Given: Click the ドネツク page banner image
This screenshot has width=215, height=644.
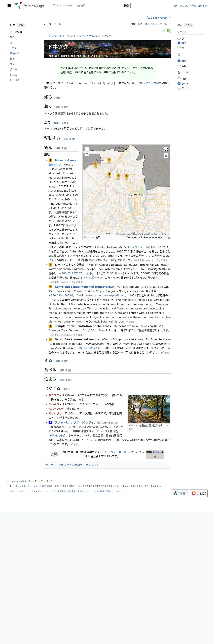Looking at the screenshot, I should click(107, 49).
